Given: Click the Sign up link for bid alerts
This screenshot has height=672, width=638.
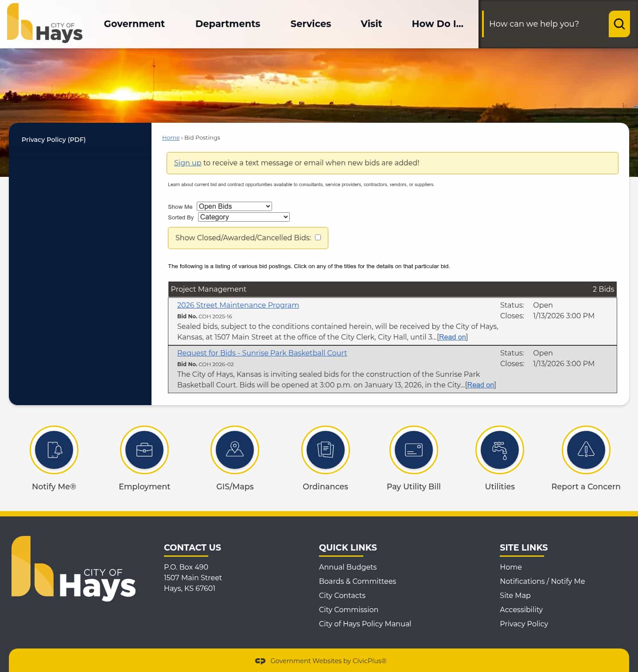Looking at the screenshot, I should point(187,163).
